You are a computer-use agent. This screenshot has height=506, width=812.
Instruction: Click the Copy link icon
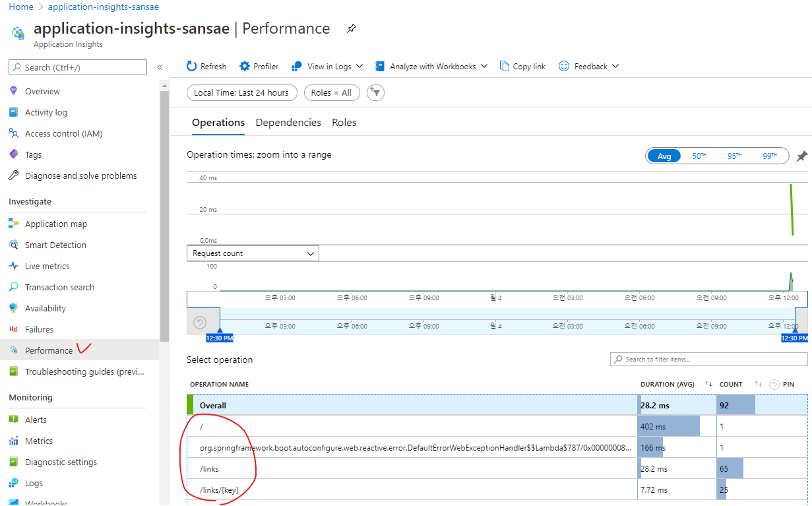pos(505,66)
